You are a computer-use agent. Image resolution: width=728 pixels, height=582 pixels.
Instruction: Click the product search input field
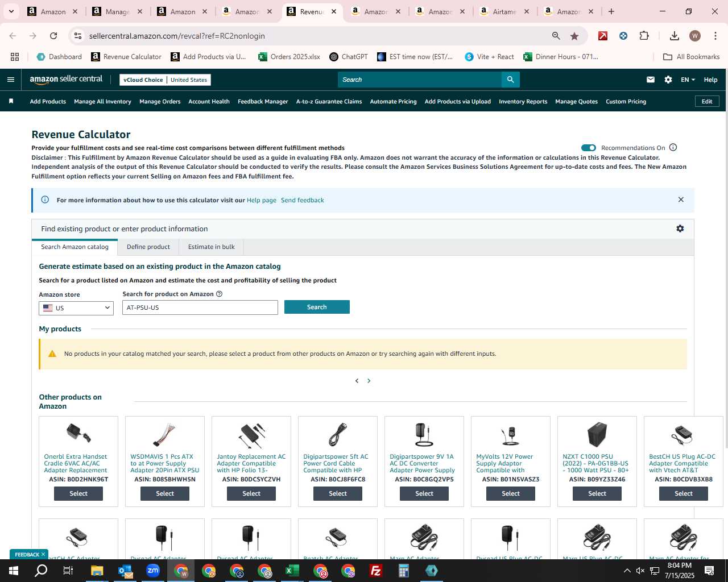point(200,307)
